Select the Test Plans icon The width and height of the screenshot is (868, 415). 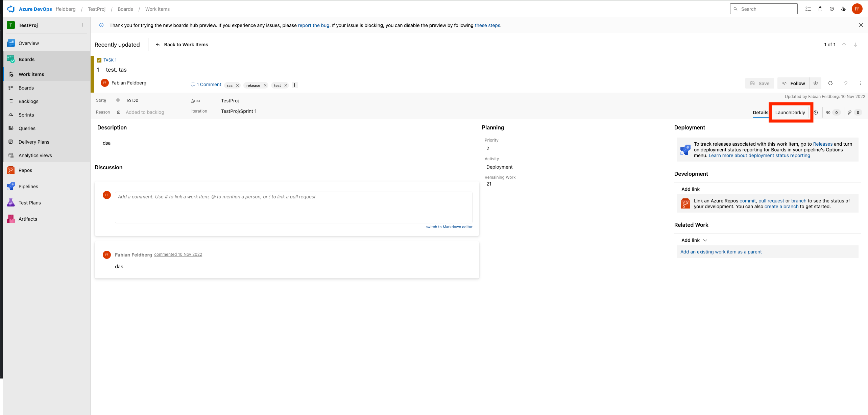tap(10, 202)
